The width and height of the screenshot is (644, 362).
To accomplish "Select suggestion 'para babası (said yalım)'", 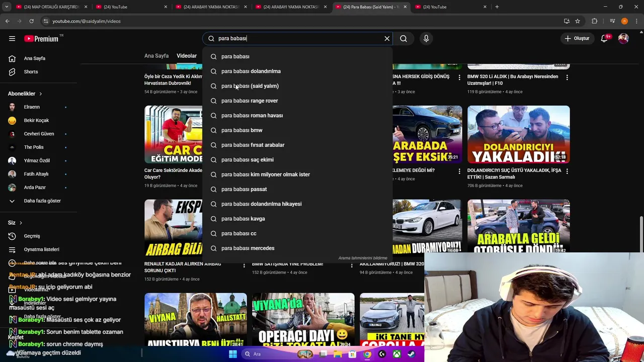I will (297, 86).
